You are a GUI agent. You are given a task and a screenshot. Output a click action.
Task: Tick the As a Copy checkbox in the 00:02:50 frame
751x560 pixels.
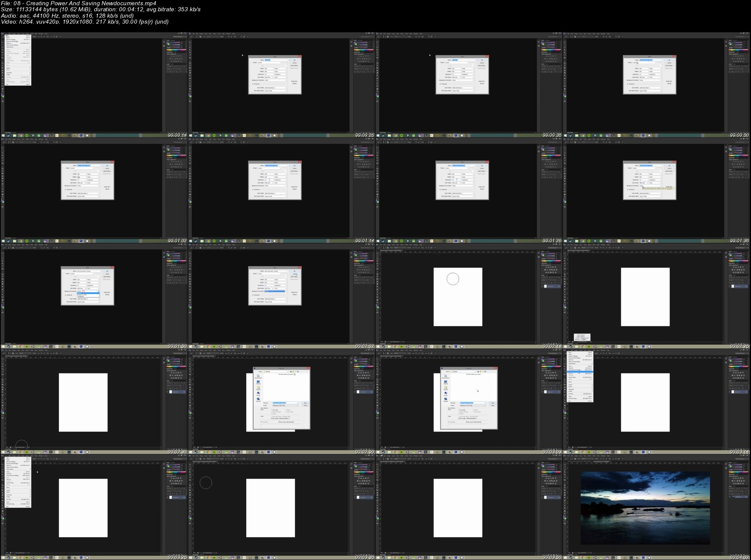click(272, 410)
